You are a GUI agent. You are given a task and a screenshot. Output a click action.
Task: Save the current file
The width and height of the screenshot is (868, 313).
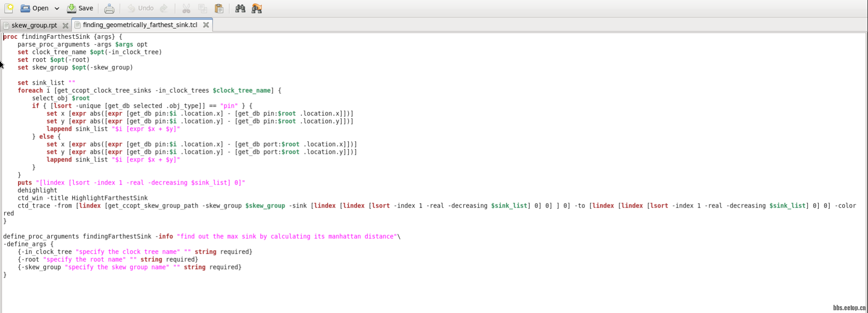pyautogui.click(x=80, y=8)
